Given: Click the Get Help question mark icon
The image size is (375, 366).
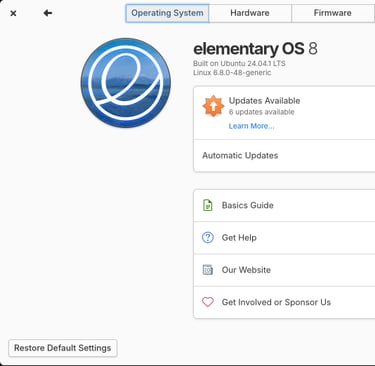Looking at the screenshot, I should click(208, 238).
